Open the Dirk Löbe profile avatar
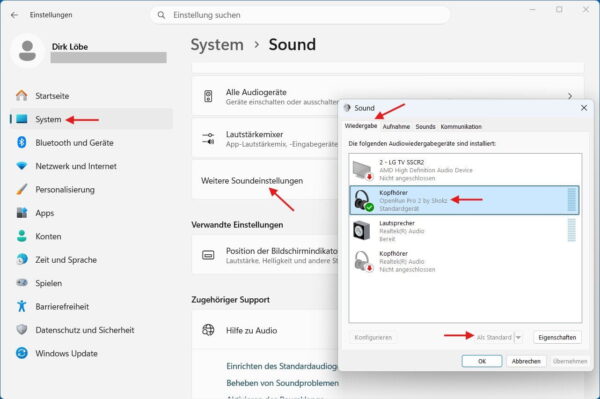The height and width of the screenshot is (399, 600). [x=27, y=51]
